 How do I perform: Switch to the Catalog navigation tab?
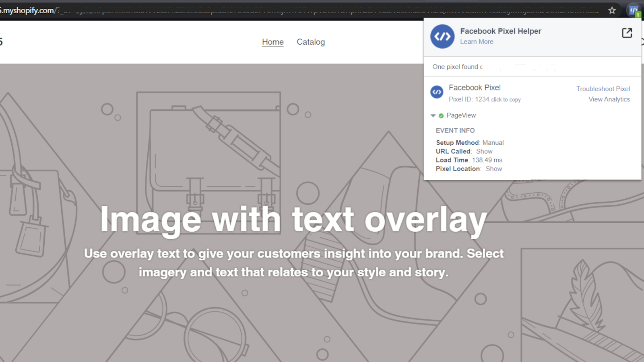[311, 42]
